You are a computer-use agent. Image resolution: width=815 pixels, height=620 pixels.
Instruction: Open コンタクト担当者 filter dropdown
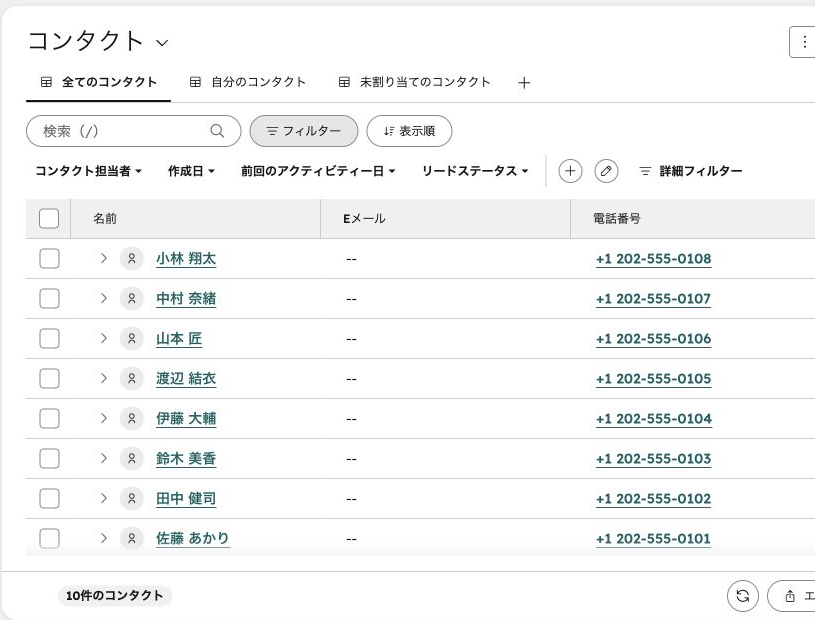click(x=88, y=171)
